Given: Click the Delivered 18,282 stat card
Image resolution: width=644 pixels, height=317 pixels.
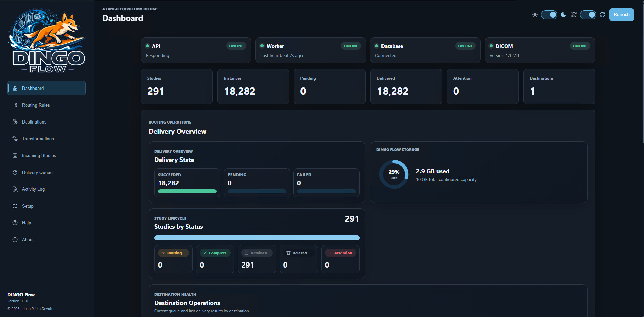Looking at the screenshot, I should click(406, 86).
